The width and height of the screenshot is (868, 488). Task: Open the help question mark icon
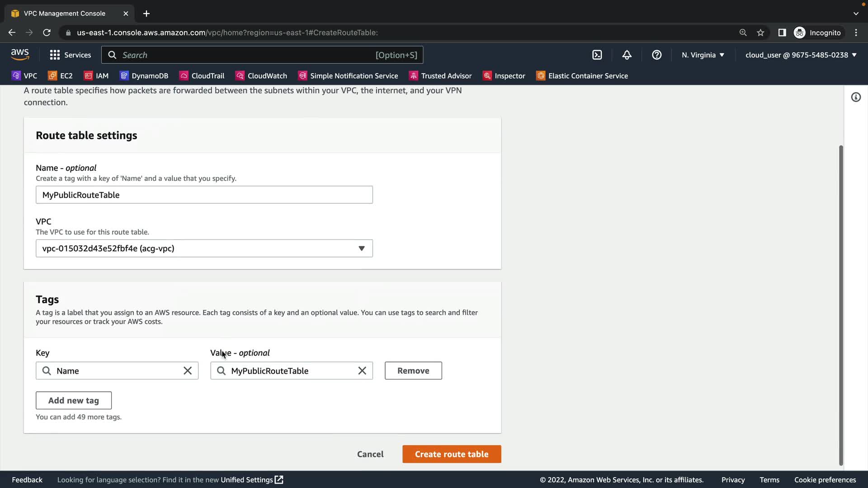656,55
